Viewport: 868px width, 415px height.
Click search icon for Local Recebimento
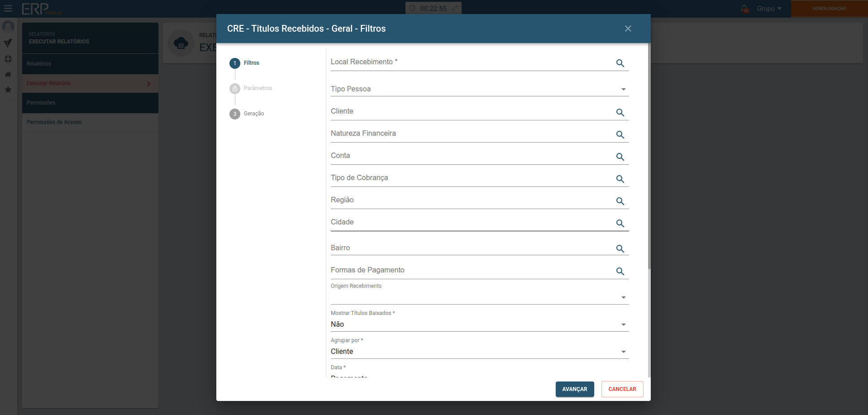click(x=620, y=63)
